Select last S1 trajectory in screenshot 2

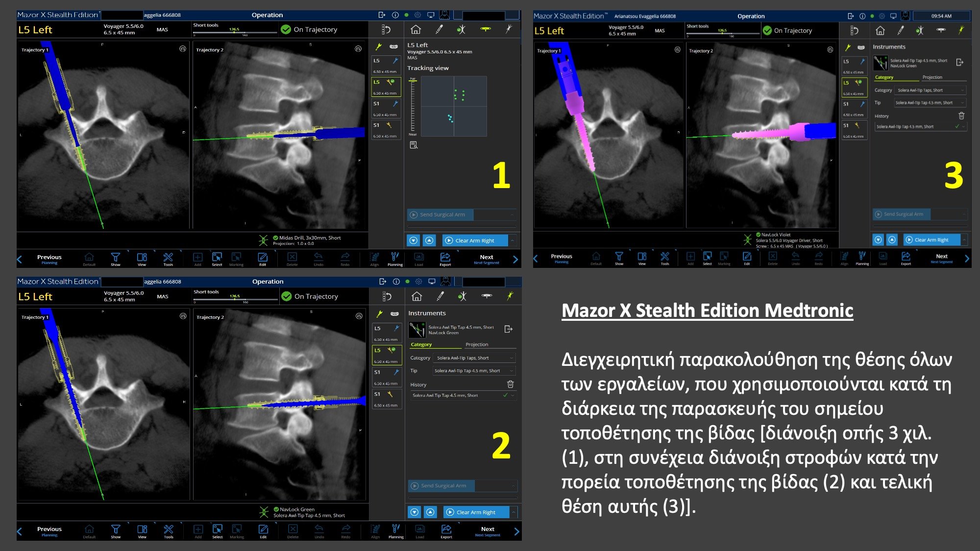387,399
